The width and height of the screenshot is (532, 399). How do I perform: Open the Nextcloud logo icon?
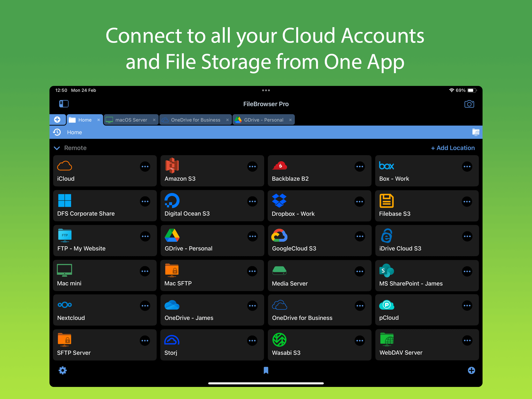coord(65,305)
